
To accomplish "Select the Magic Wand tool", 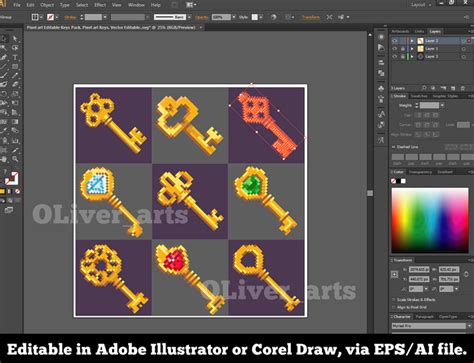I will (4, 48).
